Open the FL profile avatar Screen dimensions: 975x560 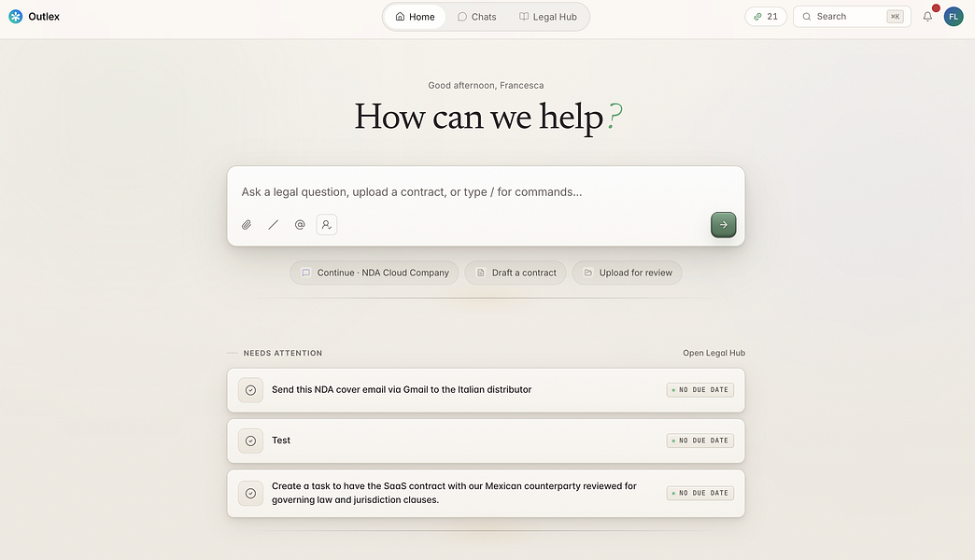954,17
